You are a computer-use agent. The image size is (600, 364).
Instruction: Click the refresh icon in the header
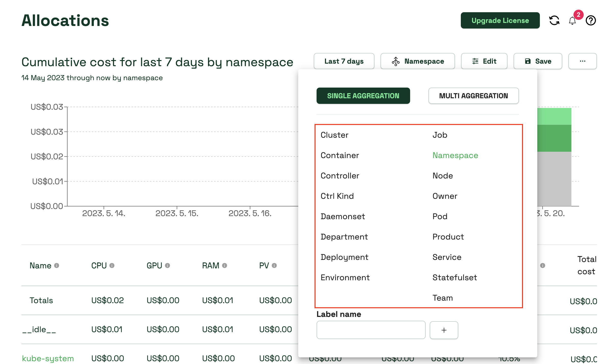pos(554,20)
